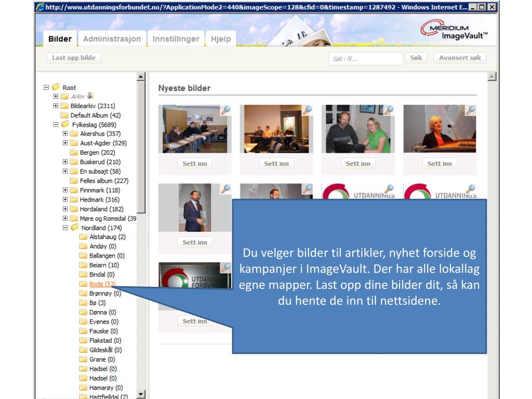Select the Bergen (202) folder
Image resolution: width=532 pixels, height=399 pixels.
pyautogui.click(x=97, y=153)
